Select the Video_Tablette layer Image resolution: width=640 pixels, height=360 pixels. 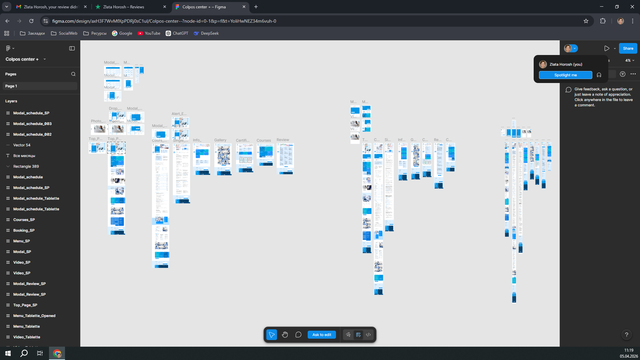(x=27, y=337)
